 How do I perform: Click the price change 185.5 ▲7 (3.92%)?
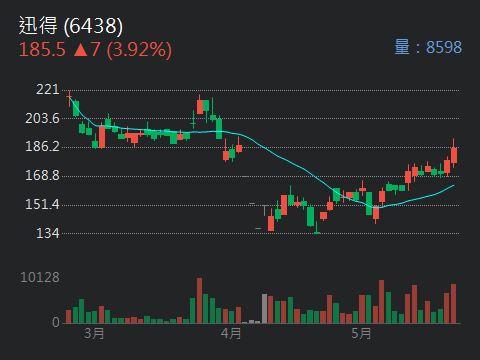click(95, 50)
